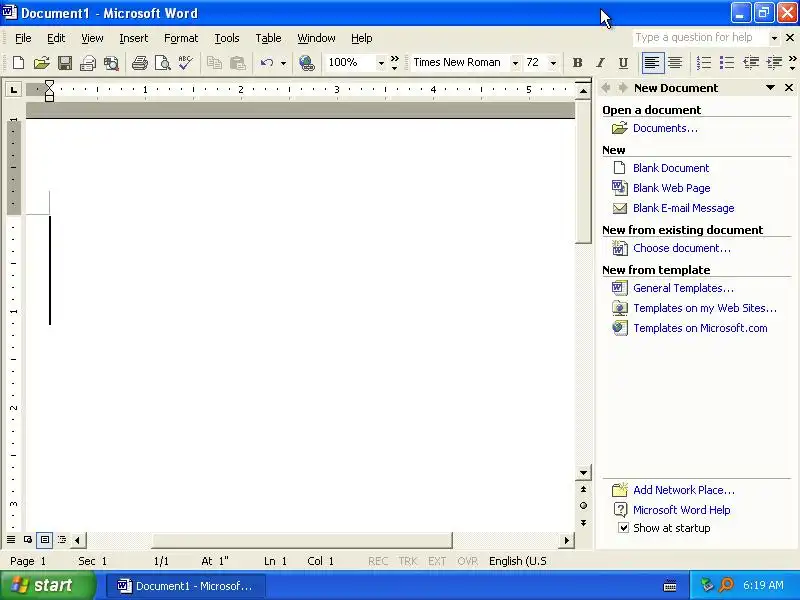Set Center paragraph alignment

[x=675, y=63]
